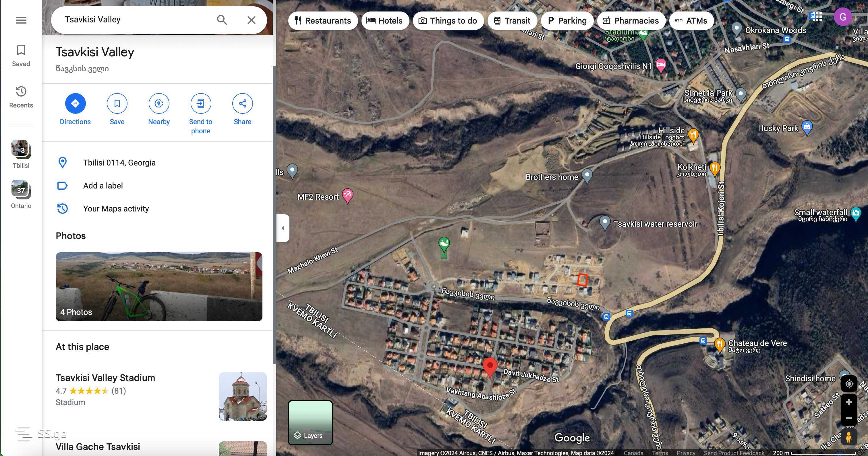
Task: Filter map by Pharmacies
Action: pyautogui.click(x=631, y=21)
